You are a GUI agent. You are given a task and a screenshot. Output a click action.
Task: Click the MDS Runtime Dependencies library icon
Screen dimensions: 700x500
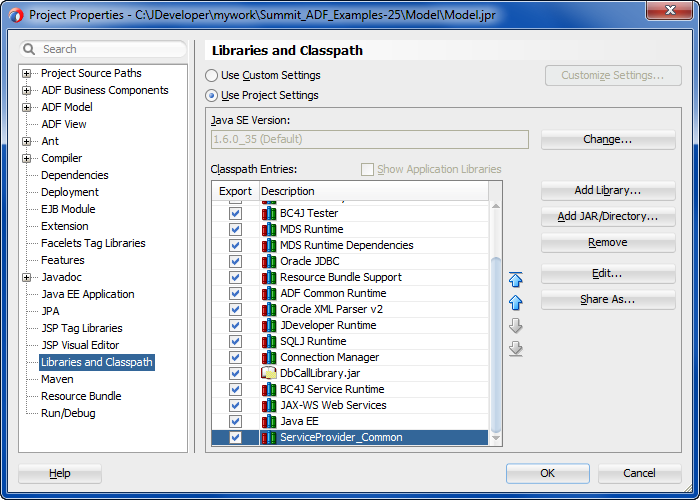point(269,246)
